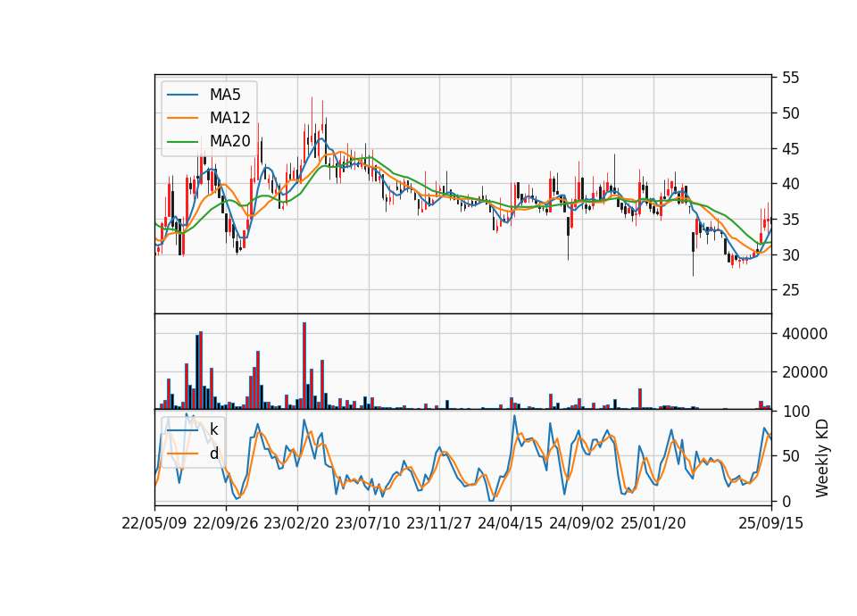This screenshot has height=616, width=857.
Task: Click the 24/09/02 date axis label
Action: (x=581, y=523)
